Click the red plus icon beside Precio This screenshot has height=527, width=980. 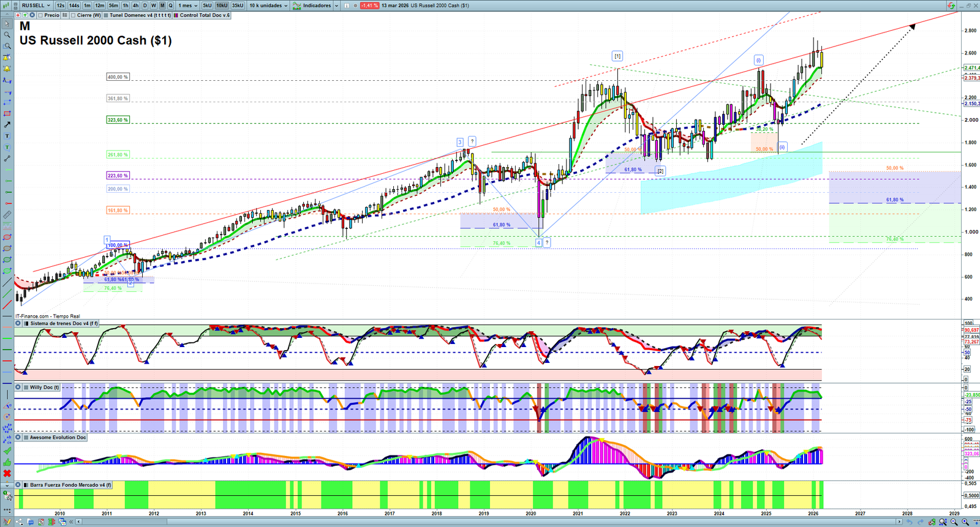[18, 15]
